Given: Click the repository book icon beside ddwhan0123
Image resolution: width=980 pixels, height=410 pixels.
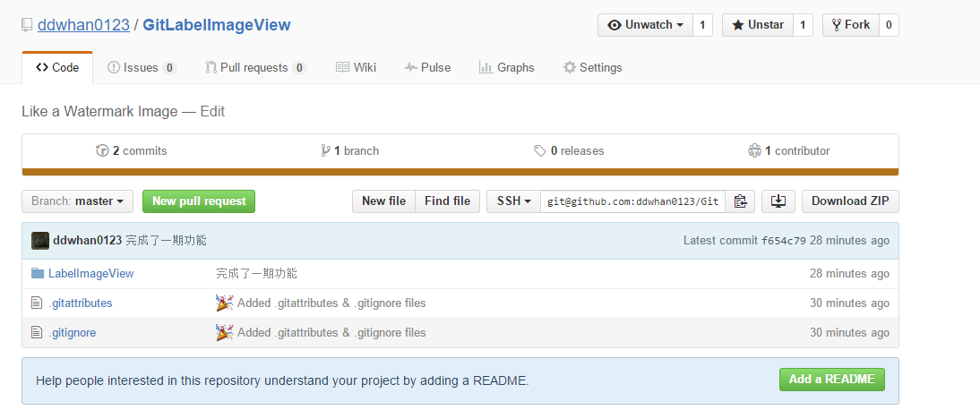Looking at the screenshot, I should (26, 25).
